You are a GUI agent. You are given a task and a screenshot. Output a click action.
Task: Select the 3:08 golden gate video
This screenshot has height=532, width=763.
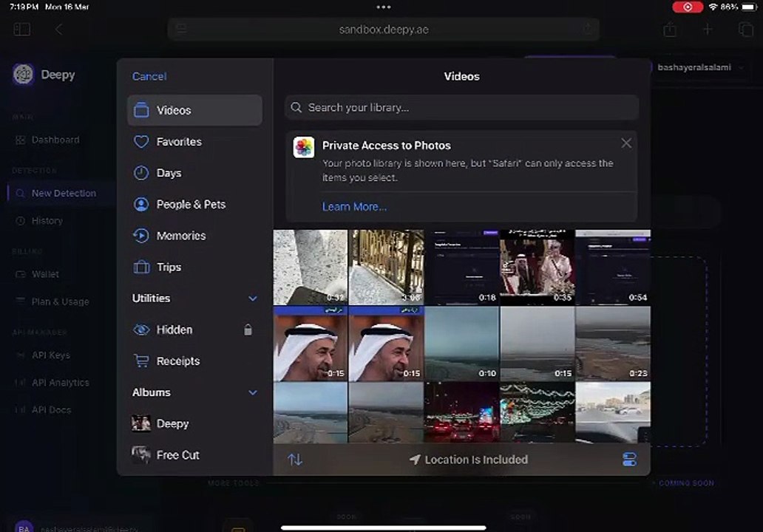387,267
